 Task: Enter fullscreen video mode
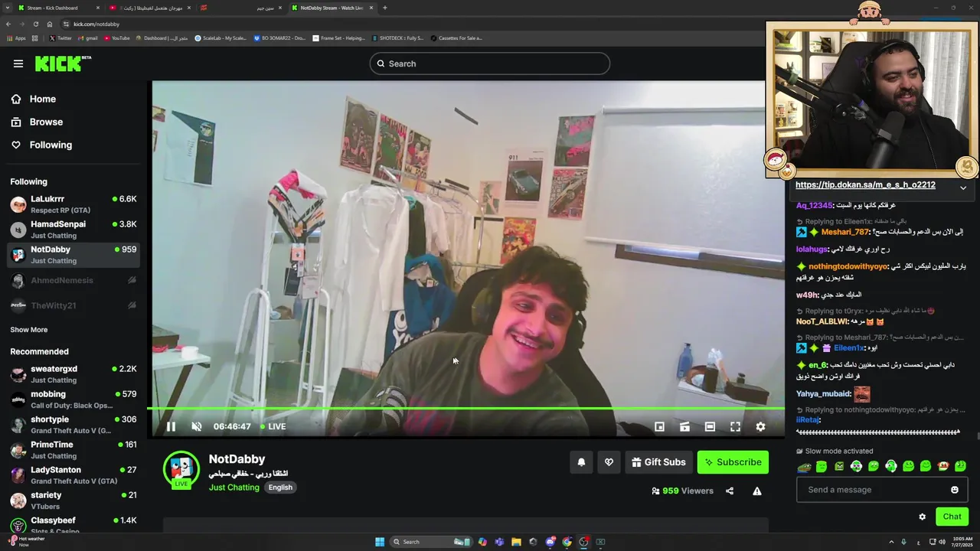pos(735,426)
